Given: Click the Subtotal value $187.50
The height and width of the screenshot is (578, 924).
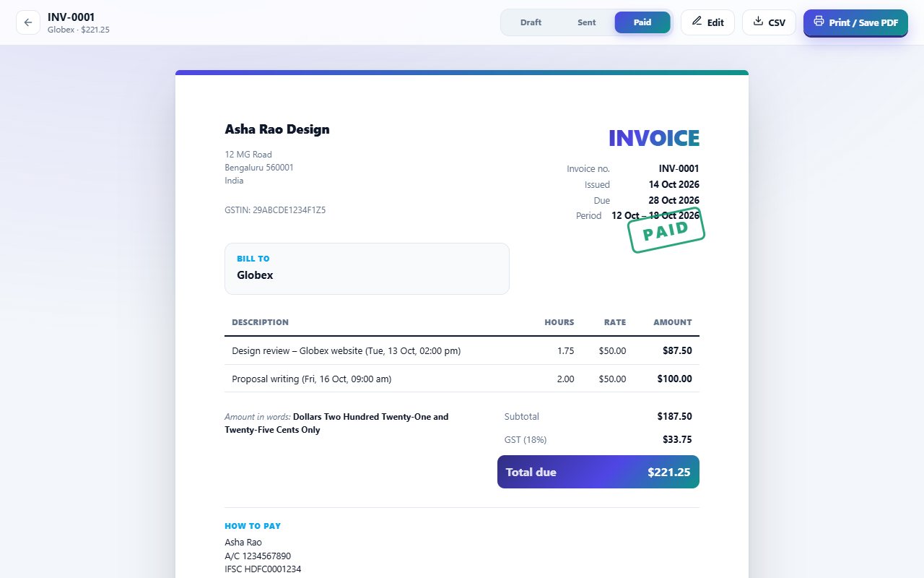Looking at the screenshot, I should pyautogui.click(x=675, y=416).
